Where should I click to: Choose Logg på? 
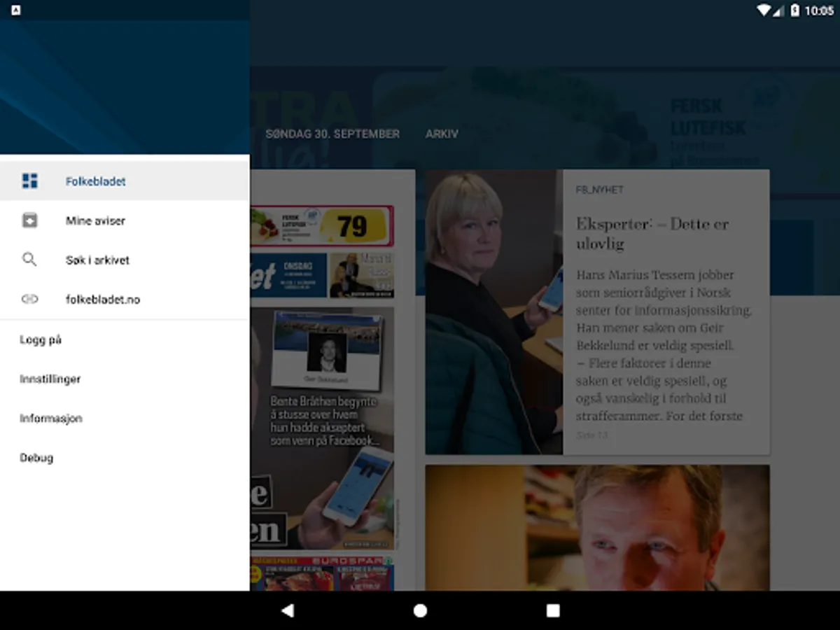point(125,339)
